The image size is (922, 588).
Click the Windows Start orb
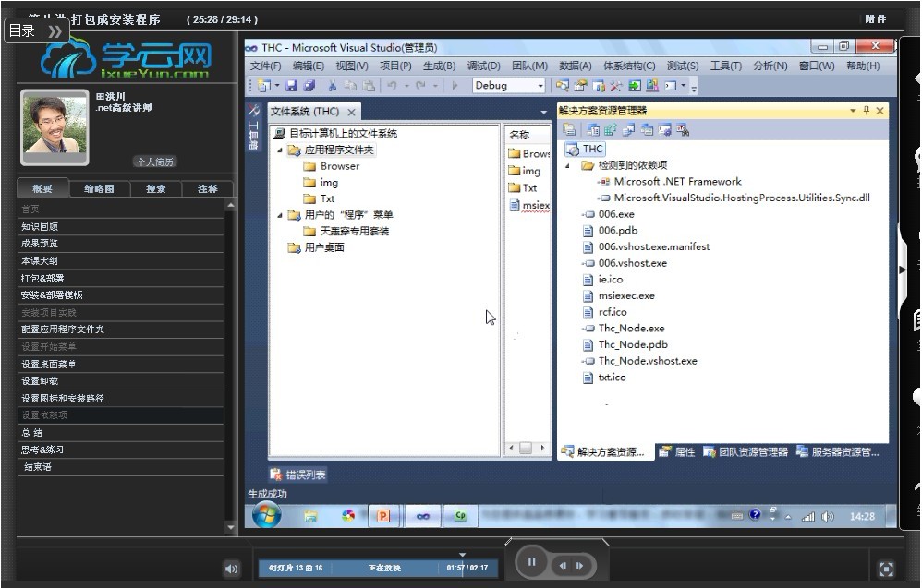(266, 516)
